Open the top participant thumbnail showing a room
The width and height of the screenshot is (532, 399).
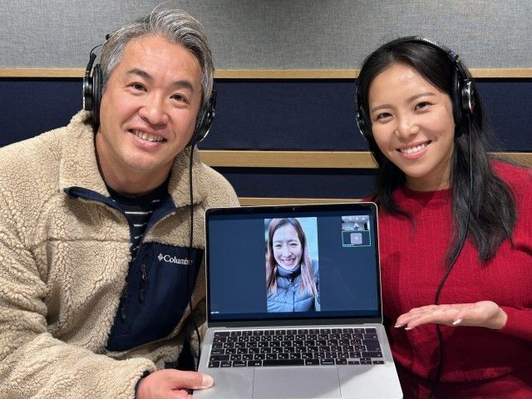(x=356, y=223)
